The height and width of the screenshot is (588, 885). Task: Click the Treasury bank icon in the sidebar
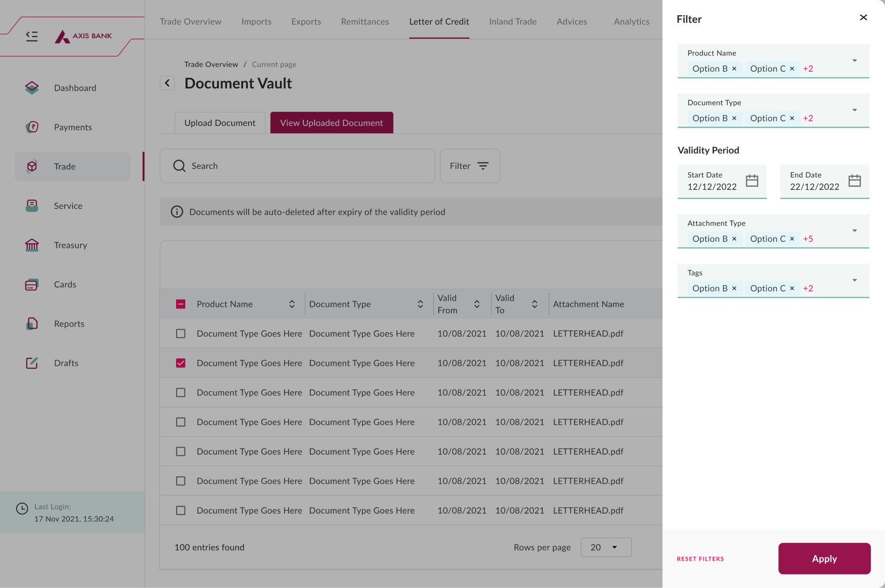32,245
